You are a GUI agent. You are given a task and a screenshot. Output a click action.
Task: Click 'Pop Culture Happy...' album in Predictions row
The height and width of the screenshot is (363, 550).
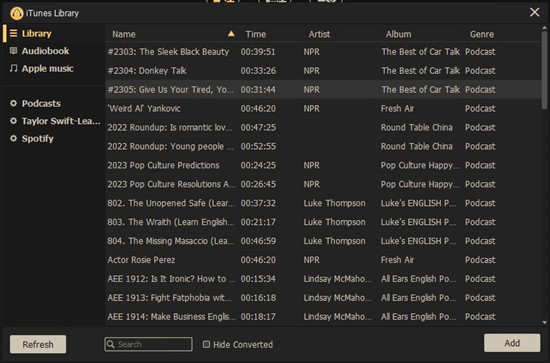(420, 165)
